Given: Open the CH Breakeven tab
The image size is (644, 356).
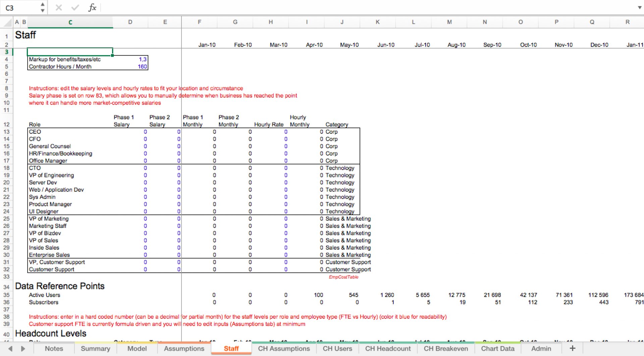Looking at the screenshot, I should point(446,348).
